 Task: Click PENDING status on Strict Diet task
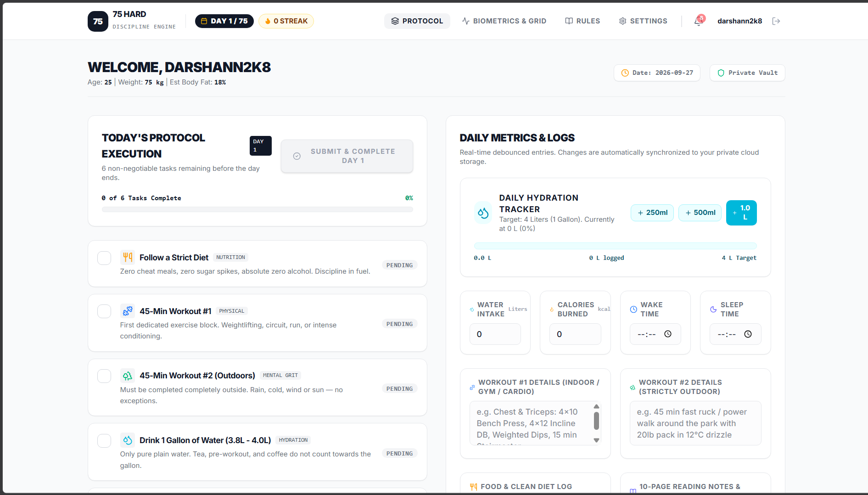[399, 265]
